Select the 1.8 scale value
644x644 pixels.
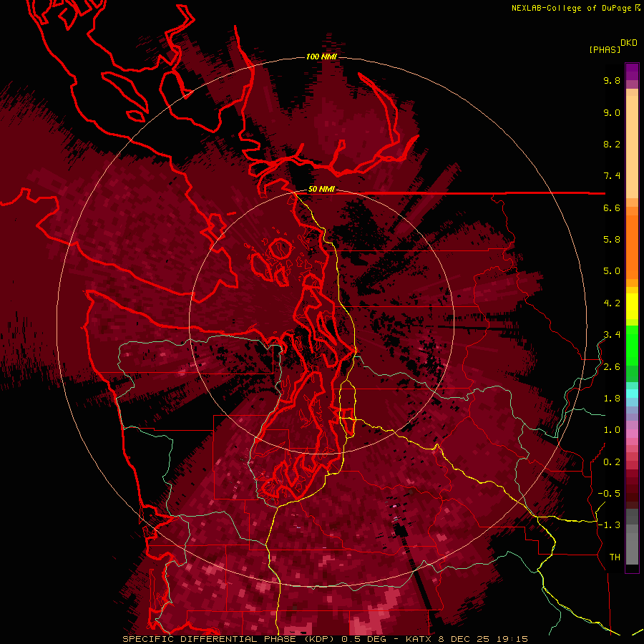click(612, 399)
